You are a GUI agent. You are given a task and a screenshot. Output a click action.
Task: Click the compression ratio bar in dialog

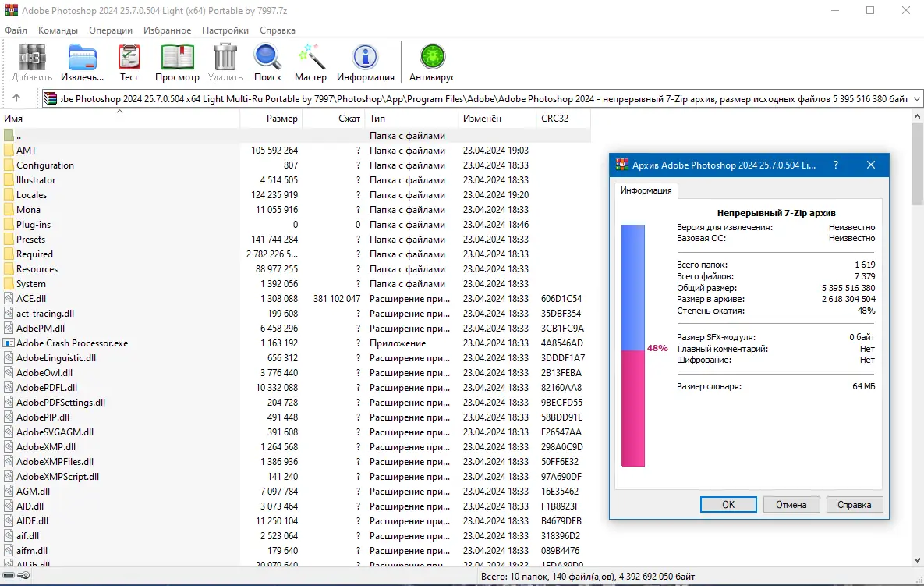coord(633,346)
